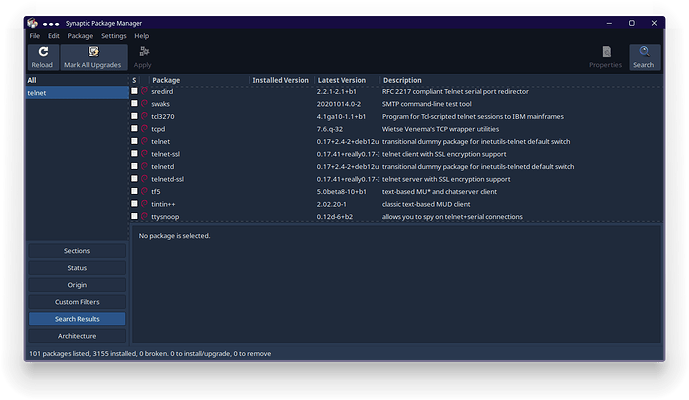The width and height of the screenshot is (689, 400).
Task: Sort by the Installed Version column header
Action: 280,80
